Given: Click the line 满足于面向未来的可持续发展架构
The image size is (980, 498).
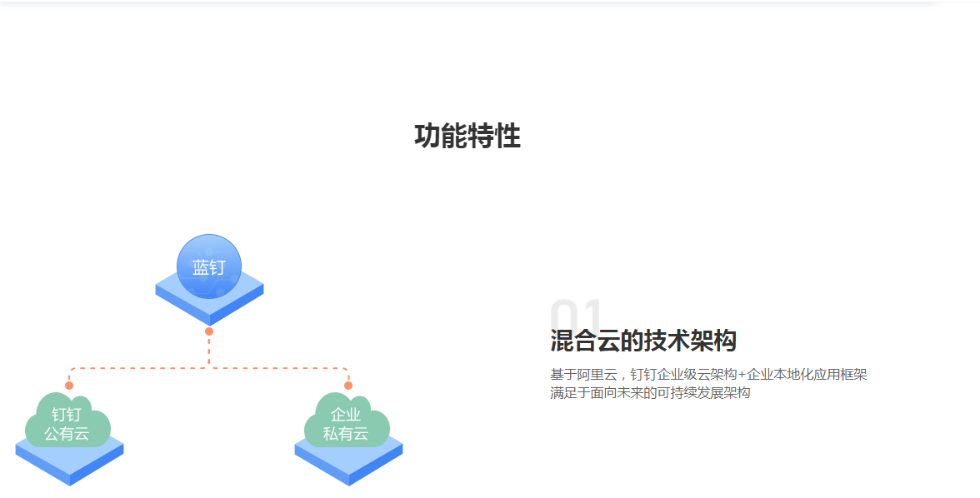Looking at the screenshot, I should [x=650, y=392].
